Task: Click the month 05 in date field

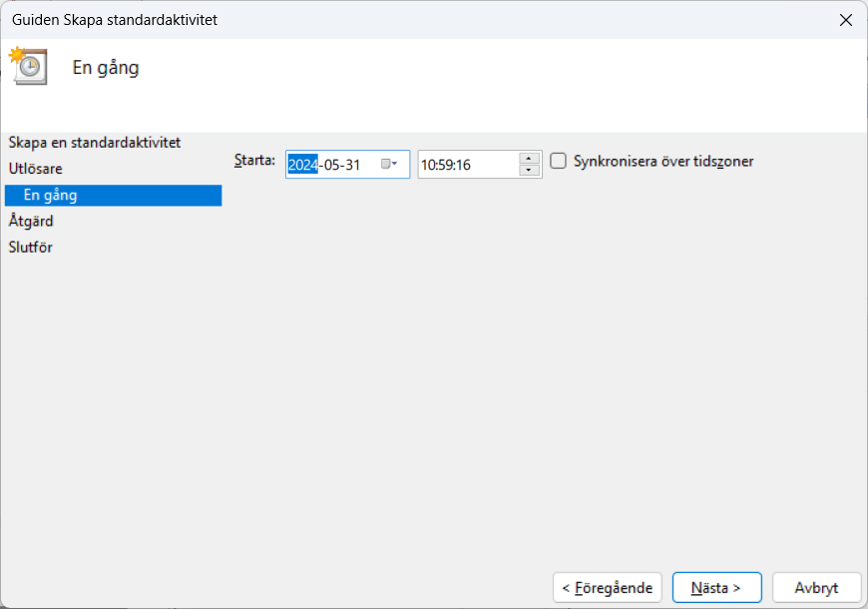Action: click(331, 165)
